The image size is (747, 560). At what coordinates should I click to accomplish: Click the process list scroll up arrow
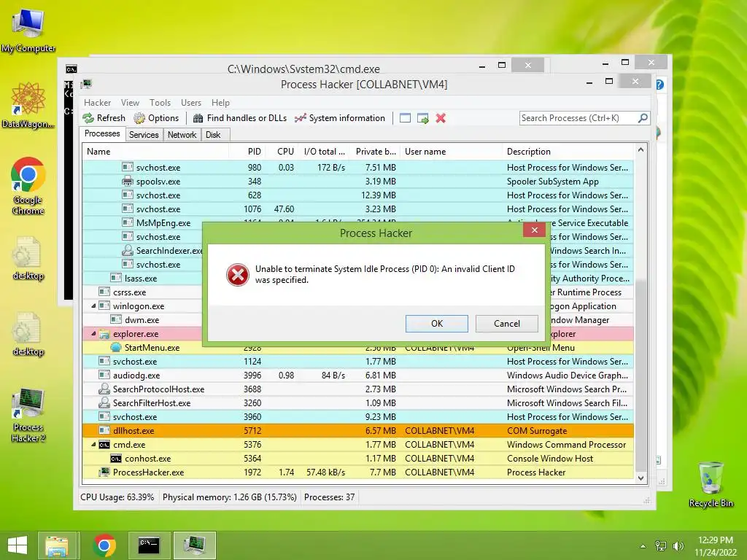pyautogui.click(x=640, y=150)
